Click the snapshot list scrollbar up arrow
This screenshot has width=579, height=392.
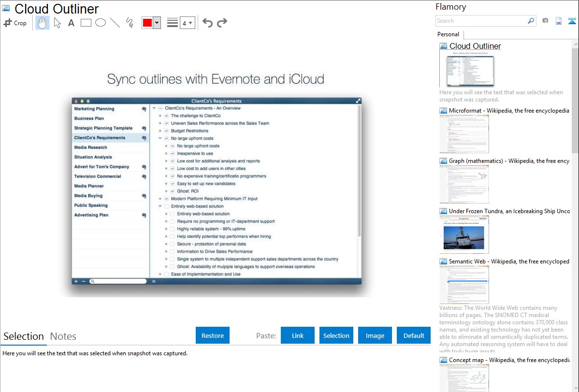pyautogui.click(x=575, y=44)
